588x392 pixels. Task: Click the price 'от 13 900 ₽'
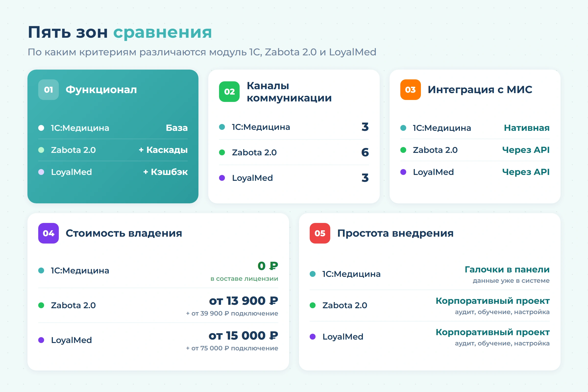[244, 301]
